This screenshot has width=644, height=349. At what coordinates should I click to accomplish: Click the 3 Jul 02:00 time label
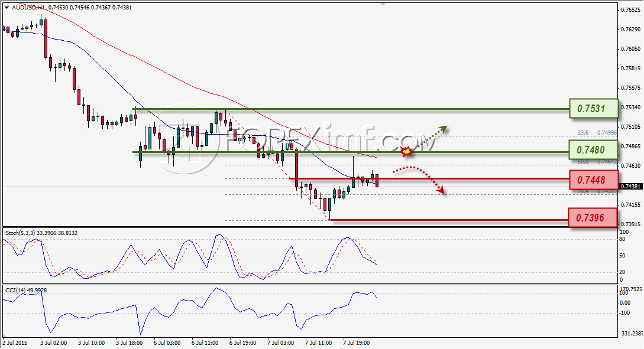coord(53,343)
